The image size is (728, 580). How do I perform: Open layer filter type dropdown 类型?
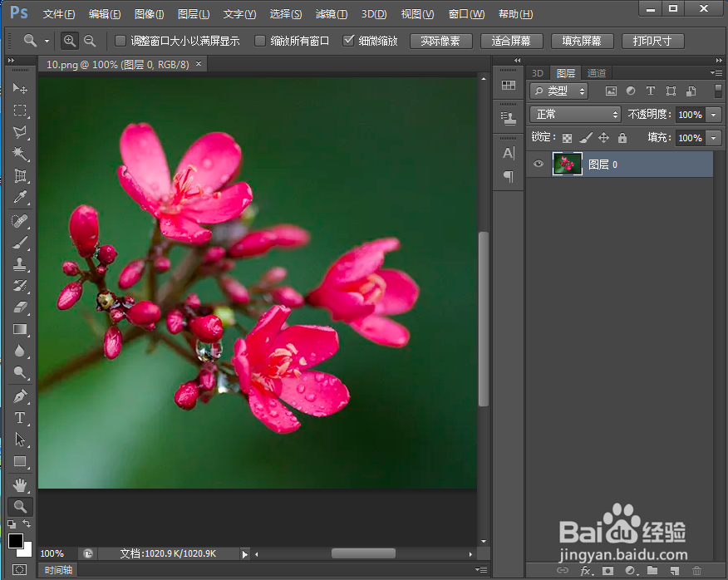(559, 91)
